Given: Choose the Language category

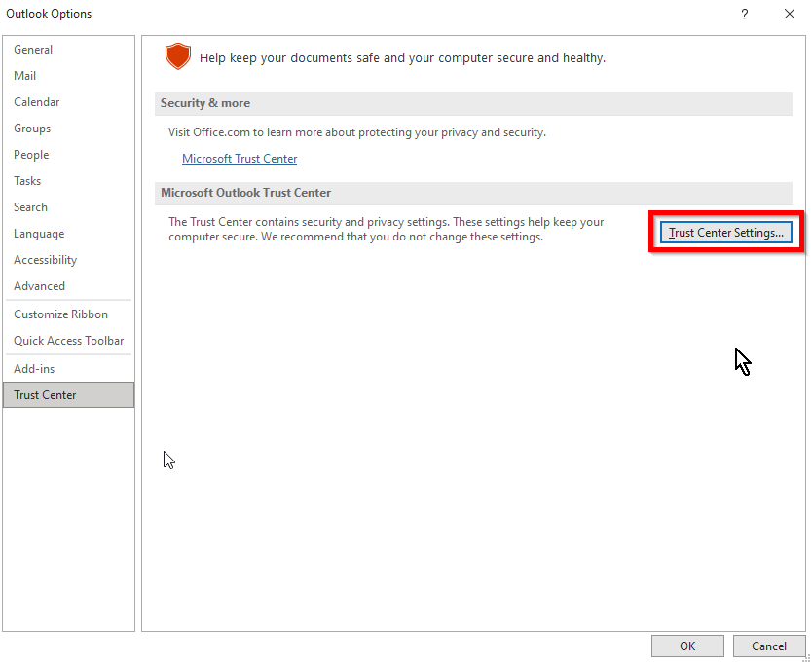Looking at the screenshot, I should point(39,234).
